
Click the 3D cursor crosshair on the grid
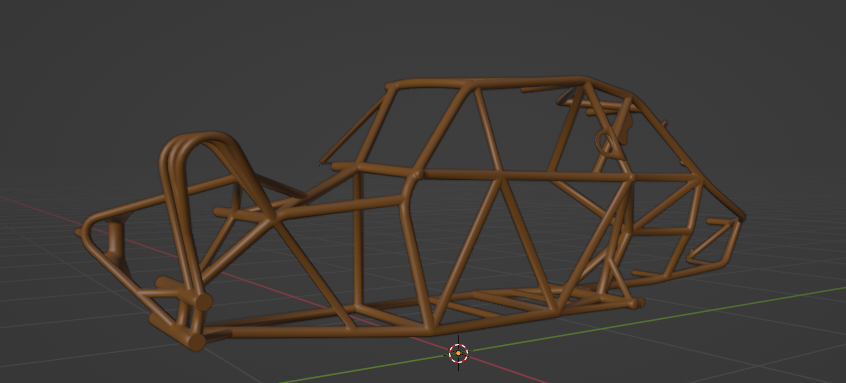[458, 353]
